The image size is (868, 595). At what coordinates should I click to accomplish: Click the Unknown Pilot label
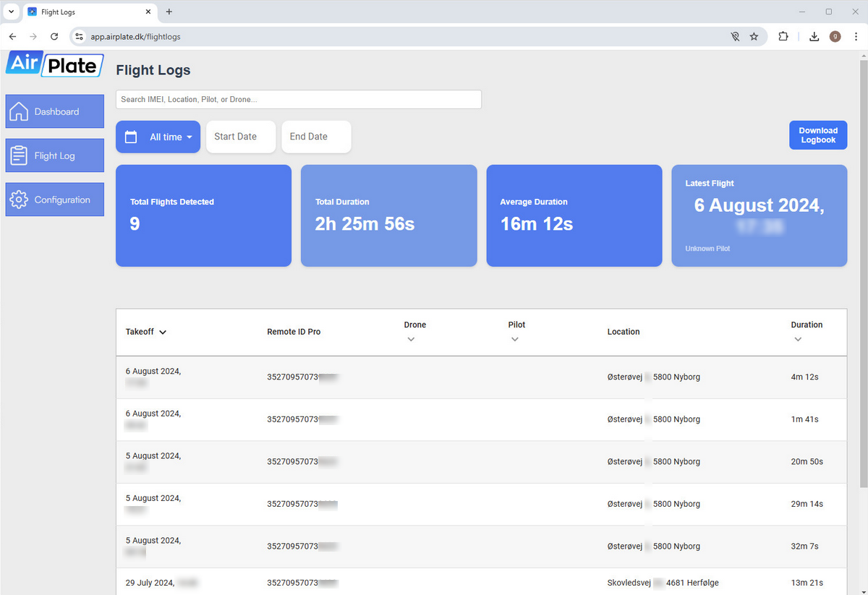coord(707,249)
